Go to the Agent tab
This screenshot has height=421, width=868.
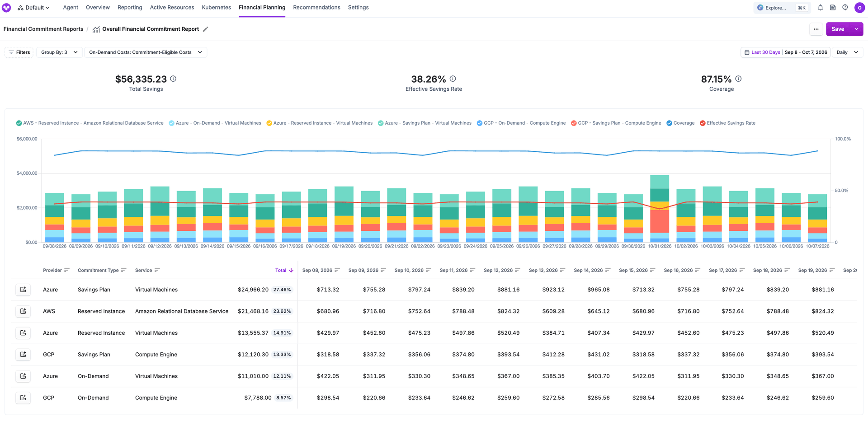(x=71, y=8)
